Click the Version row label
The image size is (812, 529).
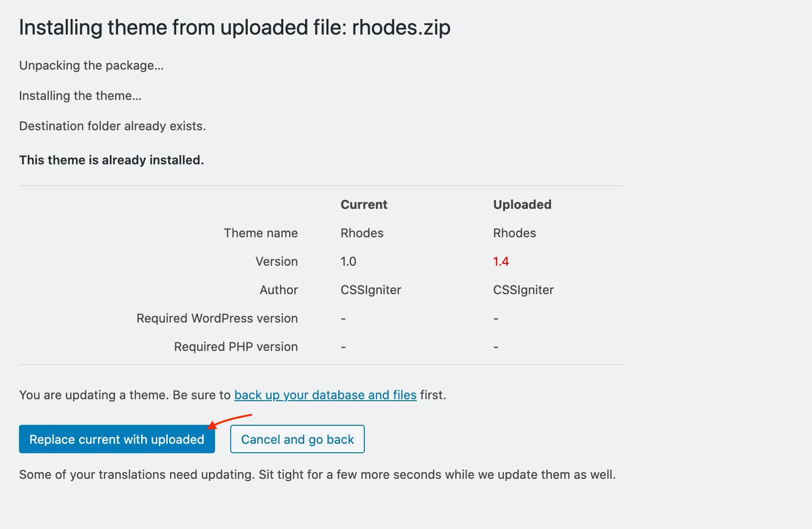(x=277, y=261)
